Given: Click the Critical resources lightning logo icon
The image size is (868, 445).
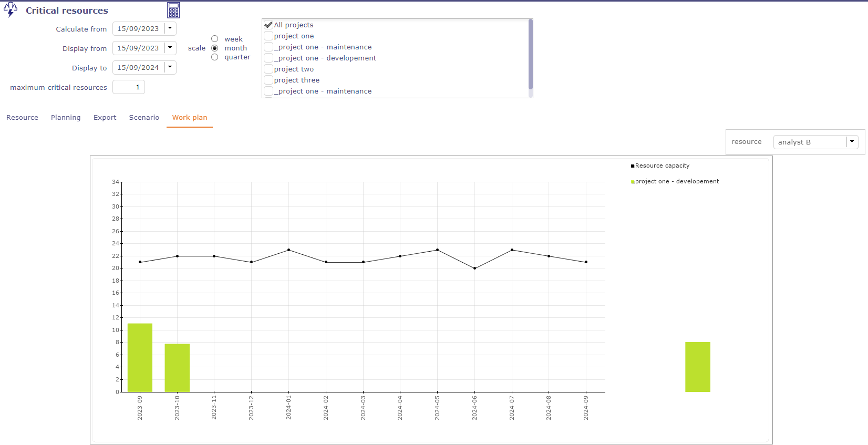Looking at the screenshot, I should pyautogui.click(x=11, y=10).
